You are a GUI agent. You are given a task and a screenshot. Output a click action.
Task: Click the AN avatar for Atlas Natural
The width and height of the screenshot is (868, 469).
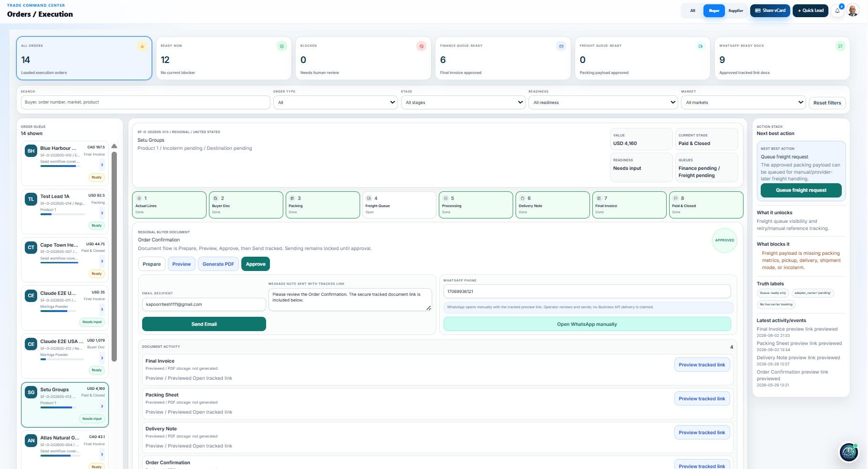pyautogui.click(x=31, y=440)
